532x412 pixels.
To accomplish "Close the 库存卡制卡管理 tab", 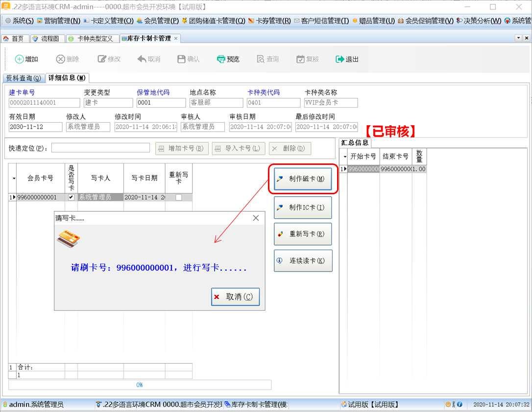I will tap(176, 38).
